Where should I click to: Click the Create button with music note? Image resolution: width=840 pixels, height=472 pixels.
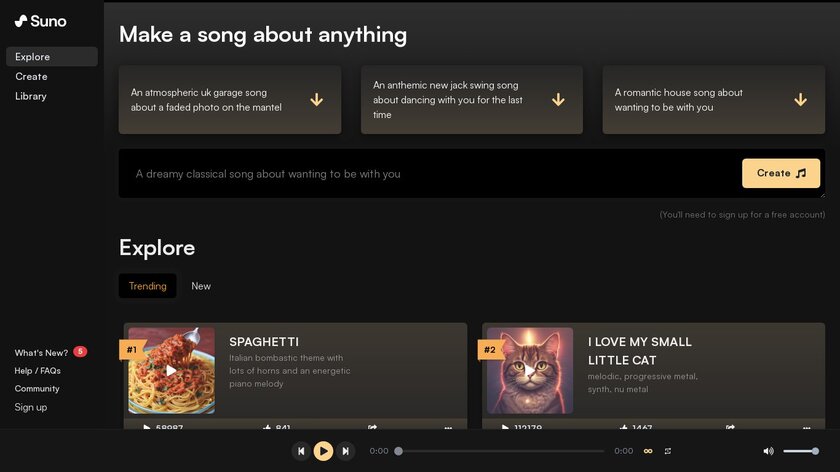[x=781, y=173]
